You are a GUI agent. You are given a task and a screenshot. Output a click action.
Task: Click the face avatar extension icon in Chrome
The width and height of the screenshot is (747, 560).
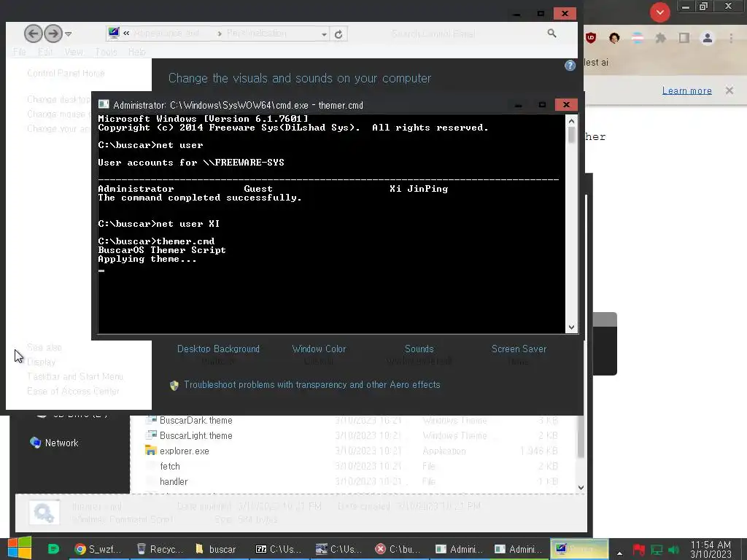coord(614,38)
